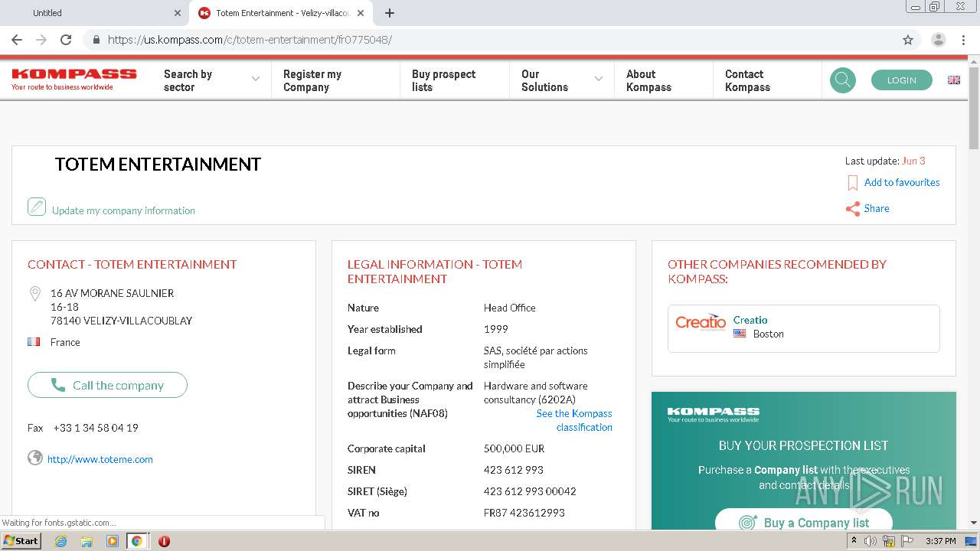Click the SIREN value 423 612 993

514,470
